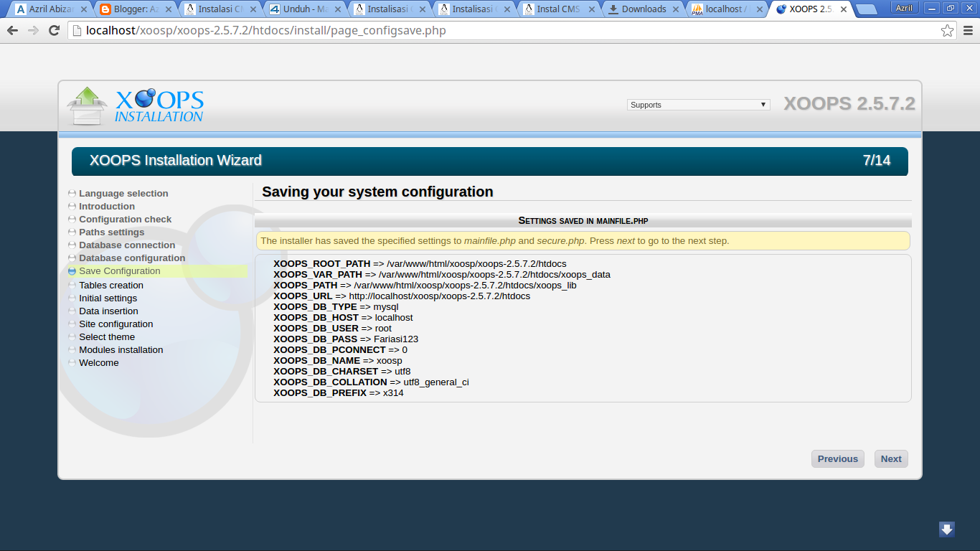Go to the Configuration check step

point(126,220)
